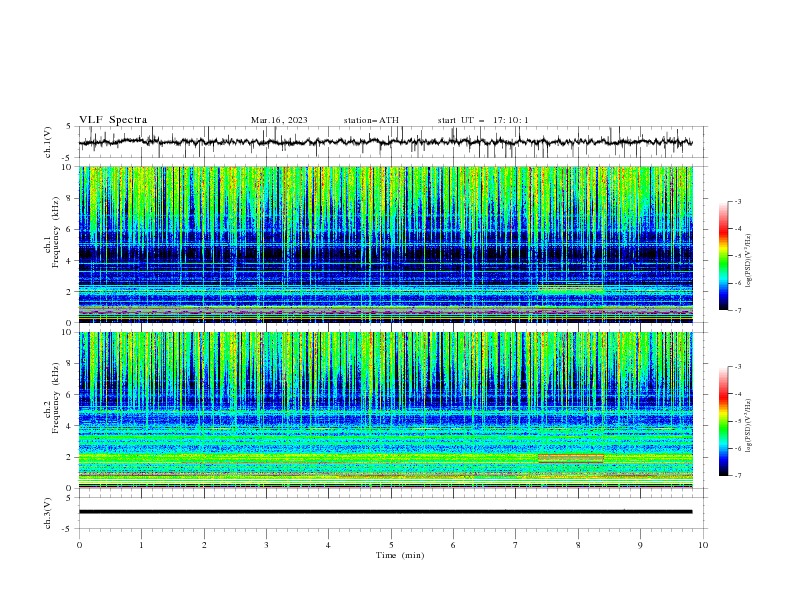The width and height of the screenshot is (792, 612).
Task: Click the ch.1 voltage waveform trace
Action: (x=385, y=142)
